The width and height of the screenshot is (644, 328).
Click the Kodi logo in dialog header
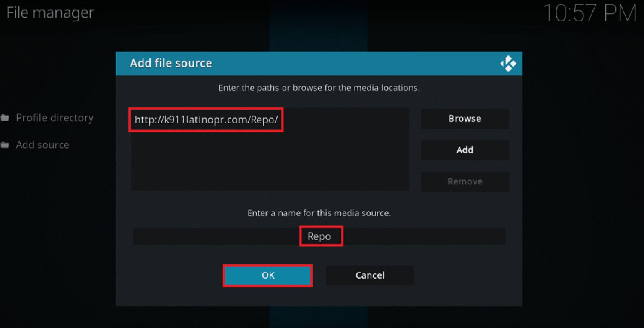508,64
